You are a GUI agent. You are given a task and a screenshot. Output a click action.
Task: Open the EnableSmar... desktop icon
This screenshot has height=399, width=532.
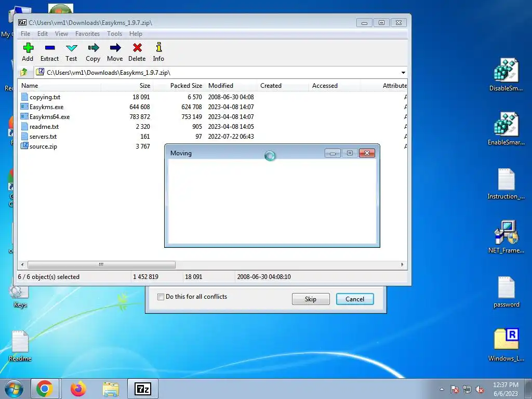coord(506,129)
